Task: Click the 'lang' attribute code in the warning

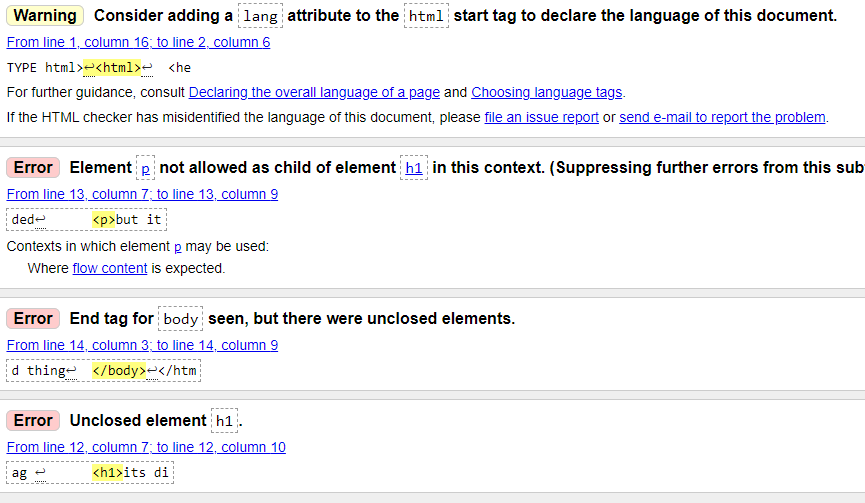Action: pyautogui.click(x=260, y=17)
